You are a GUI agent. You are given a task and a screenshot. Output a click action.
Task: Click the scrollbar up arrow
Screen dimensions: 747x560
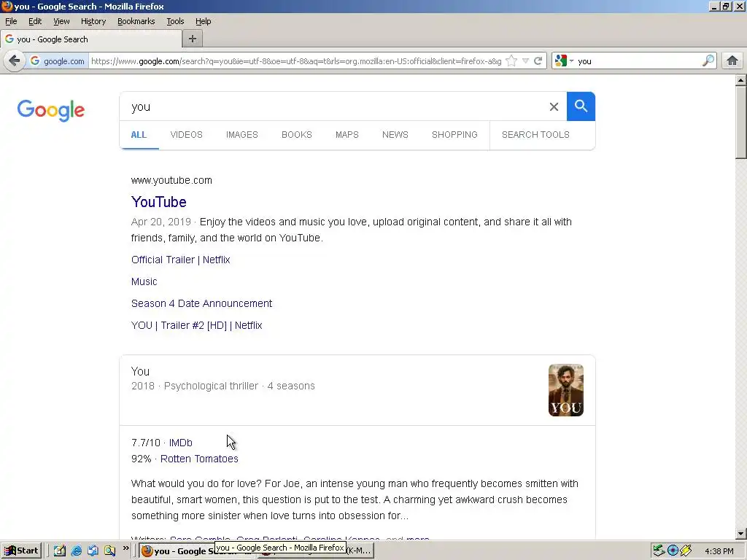click(x=741, y=80)
